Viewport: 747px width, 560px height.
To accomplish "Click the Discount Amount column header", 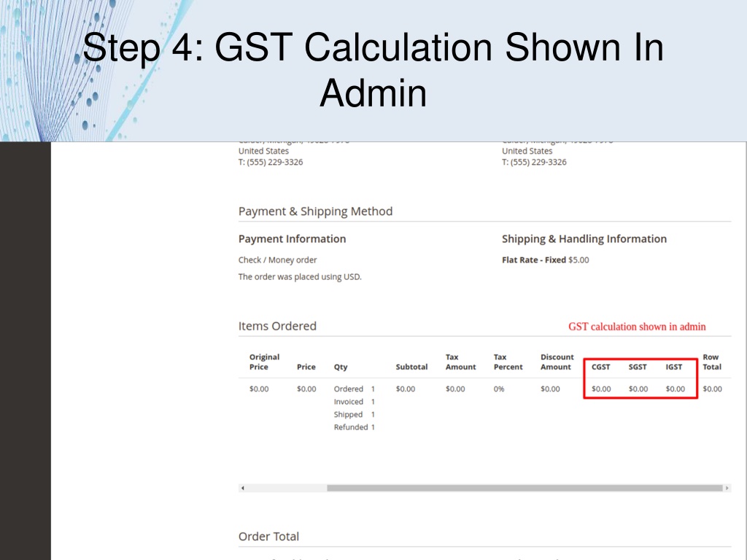I will tap(557, 362).
